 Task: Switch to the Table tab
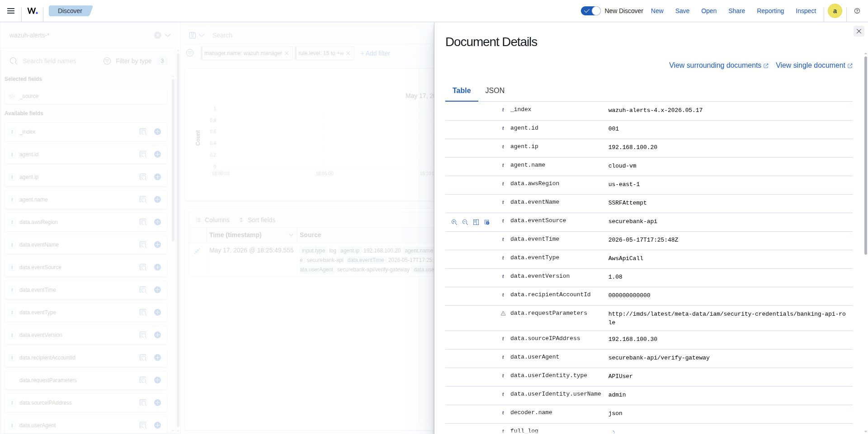[x=462, y=91]
